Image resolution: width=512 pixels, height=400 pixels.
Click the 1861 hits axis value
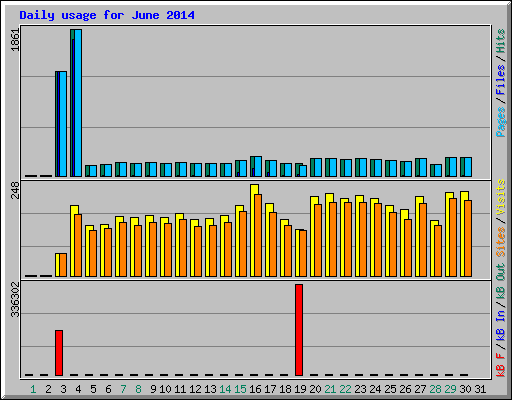[x=15, y=40]
